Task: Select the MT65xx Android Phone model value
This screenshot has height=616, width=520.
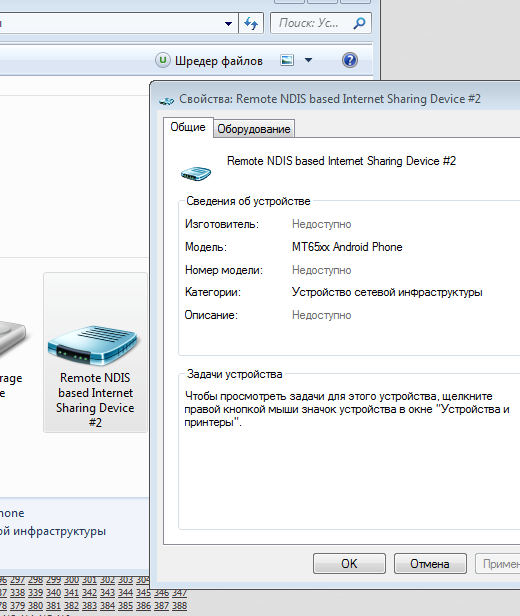Action: [x=347, y=247]
